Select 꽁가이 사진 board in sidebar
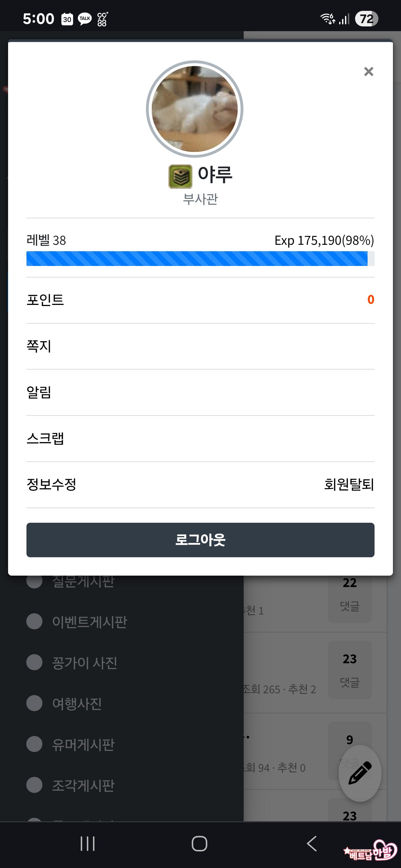The height and width of the screenshot is (868, 401). pyautogui.click(x=84, y=663)
